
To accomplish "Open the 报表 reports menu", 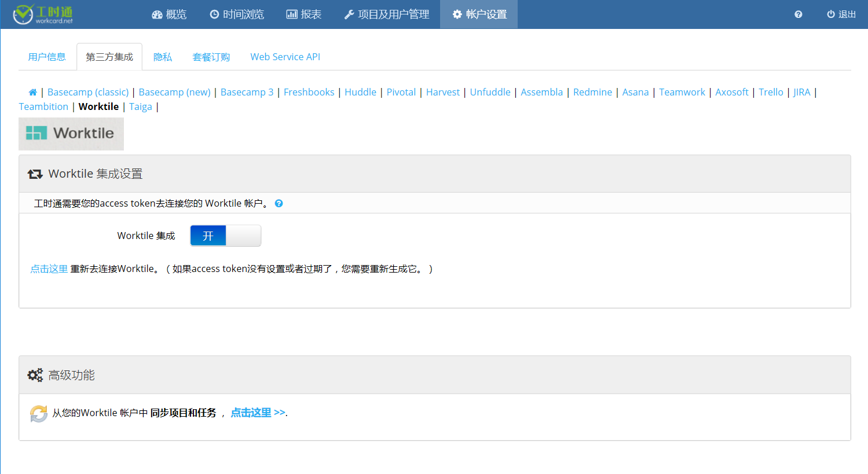I will coord(304,14).
